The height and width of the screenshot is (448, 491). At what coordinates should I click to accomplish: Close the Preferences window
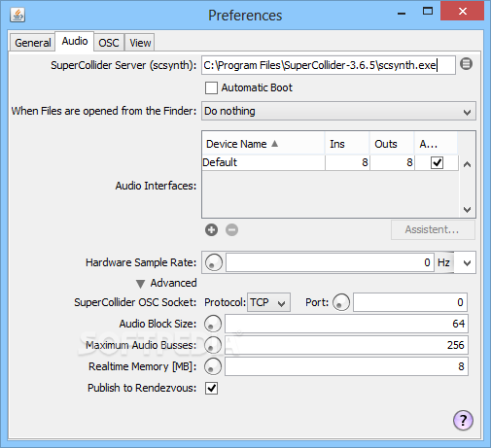click(x=463, y=12)
